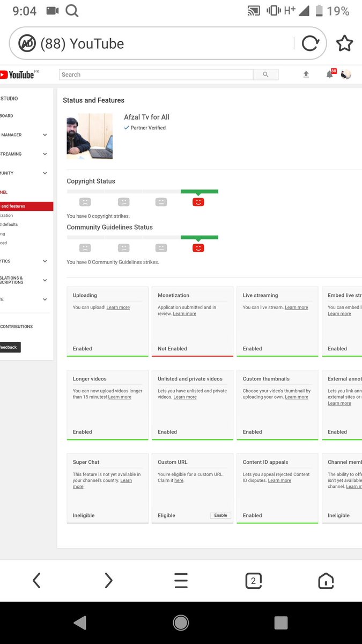This screenshot has width=362, height=644.
Task: Open notifications bell showing 88
Action: [x=330, y=74]
